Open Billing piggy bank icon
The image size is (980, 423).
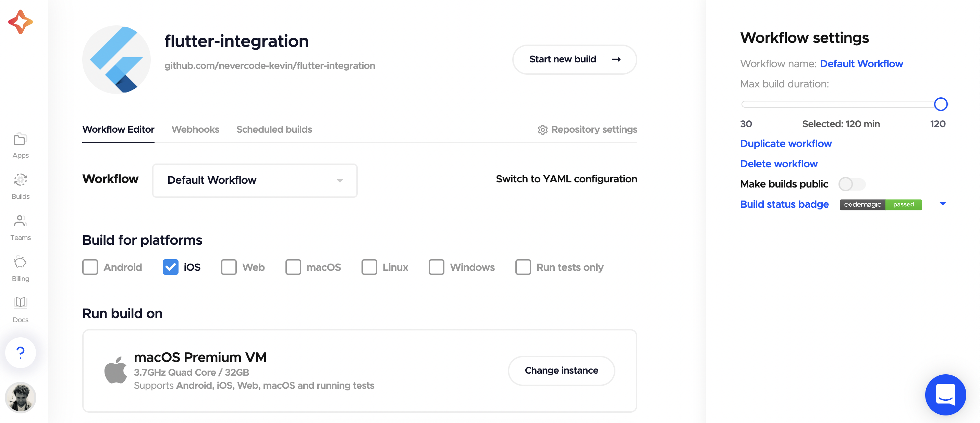click(20, 269)
